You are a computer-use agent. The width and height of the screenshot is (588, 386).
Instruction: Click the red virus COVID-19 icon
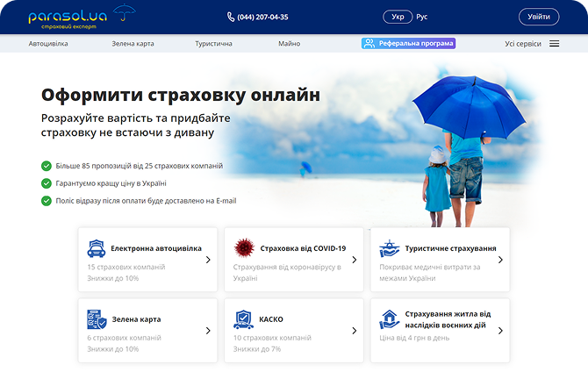coord(244,247)
